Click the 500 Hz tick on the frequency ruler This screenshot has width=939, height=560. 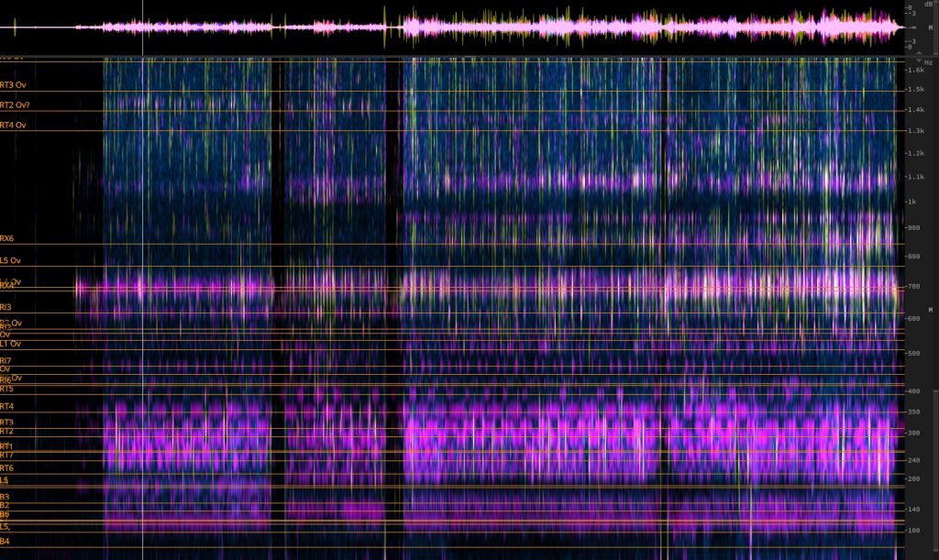[x=912, y=353]
